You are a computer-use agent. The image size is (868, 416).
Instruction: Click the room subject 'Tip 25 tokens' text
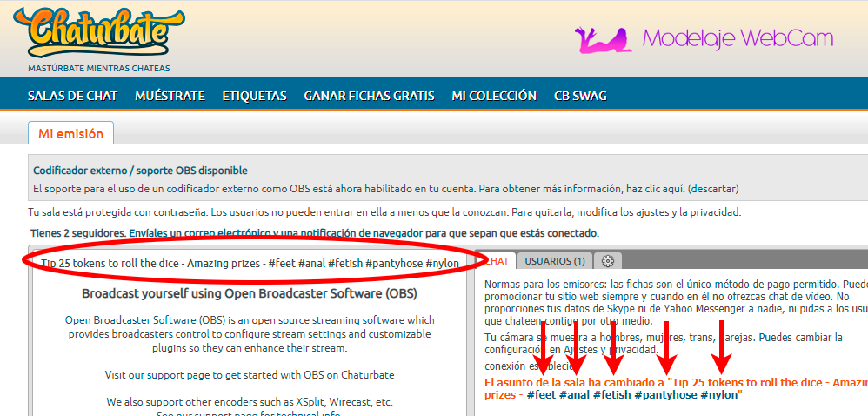click(x=250, y=263)
